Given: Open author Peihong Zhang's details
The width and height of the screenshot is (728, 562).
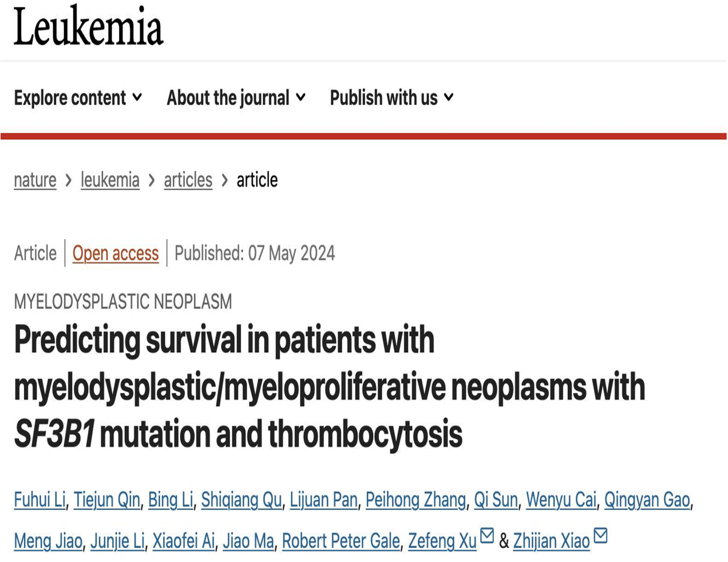Looking at the screenshot, I should (416, 500).
